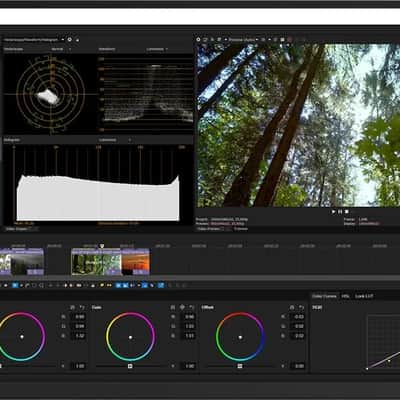Click the first icon above Gain R value
The width and height of the screenshot is (400, 400).
pos(173,307)
